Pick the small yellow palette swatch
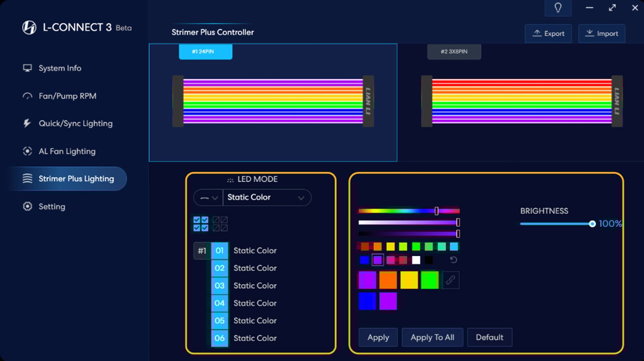This screenshot has width=644, height=361. 390,247
